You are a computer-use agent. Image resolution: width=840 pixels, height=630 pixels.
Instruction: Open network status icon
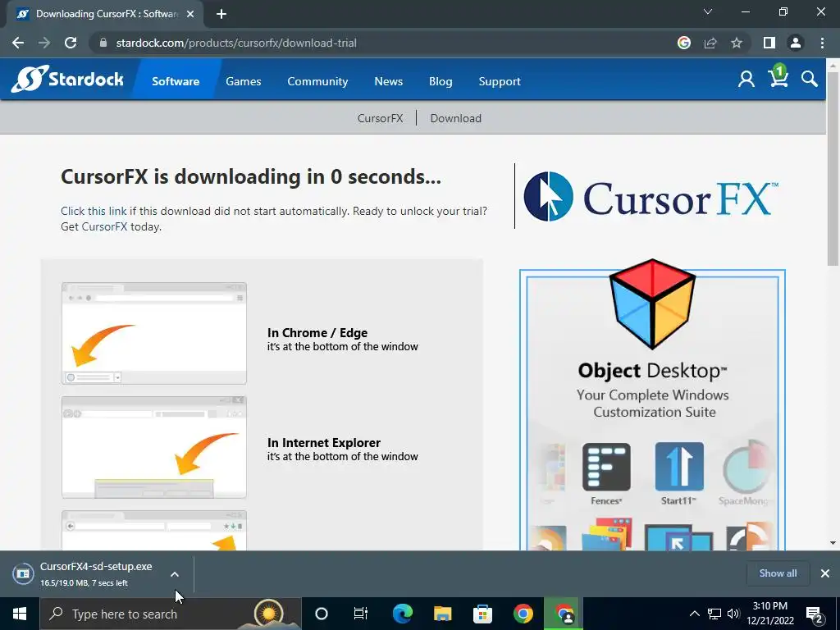pyautogui.click(x=714, y=614)
